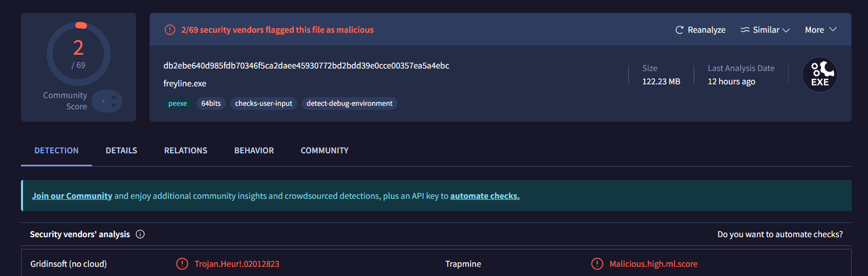This screenshot has height=276, width=868.
Task: Click the detection score circle showing 2/69
Action: click(x=78, y=54)
